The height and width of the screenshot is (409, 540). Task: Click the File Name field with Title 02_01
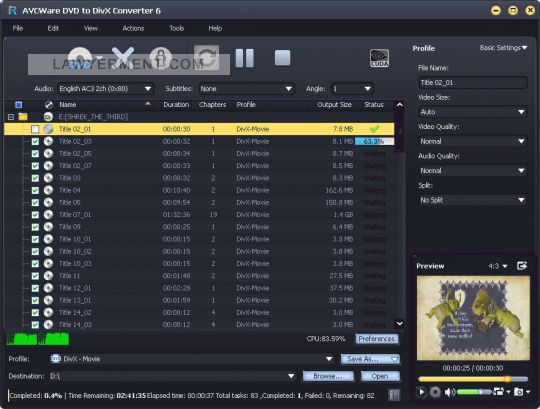[x=472, y=83]
